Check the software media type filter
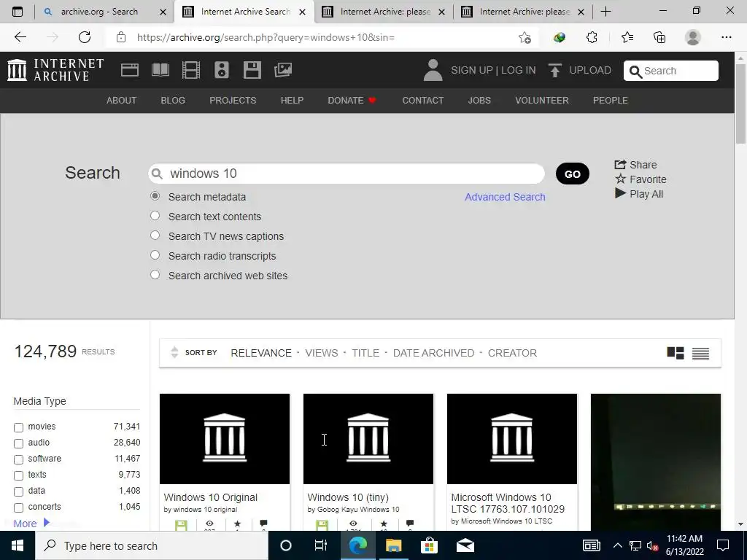The height and width of the screenshot is (560, 747). [x=18, y=459]
